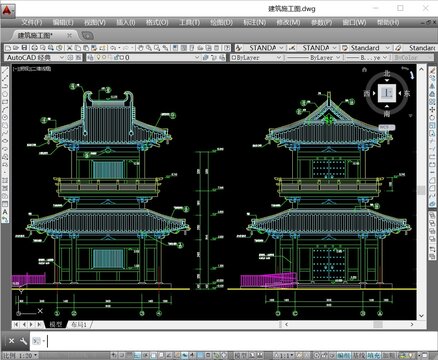Screen dimensions: 438x360
Task: Select the Pan hand tool
Action: (141, 48)
